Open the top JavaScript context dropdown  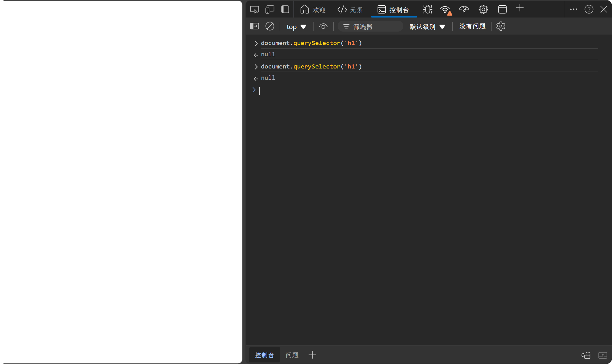click(296, 27)
